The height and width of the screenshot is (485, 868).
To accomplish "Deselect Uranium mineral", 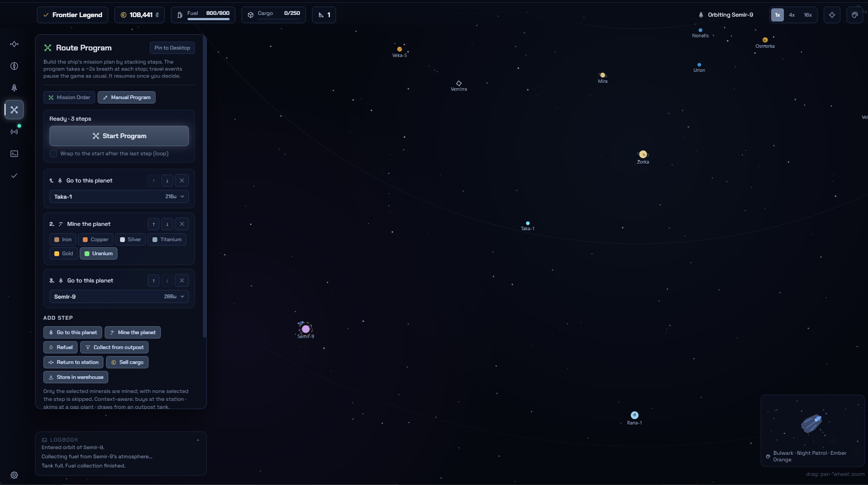I will tap(99, 253).
